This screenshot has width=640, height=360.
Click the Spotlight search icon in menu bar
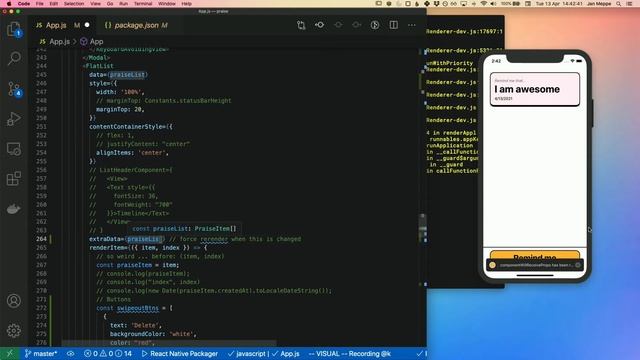click(x=619, y=4)
